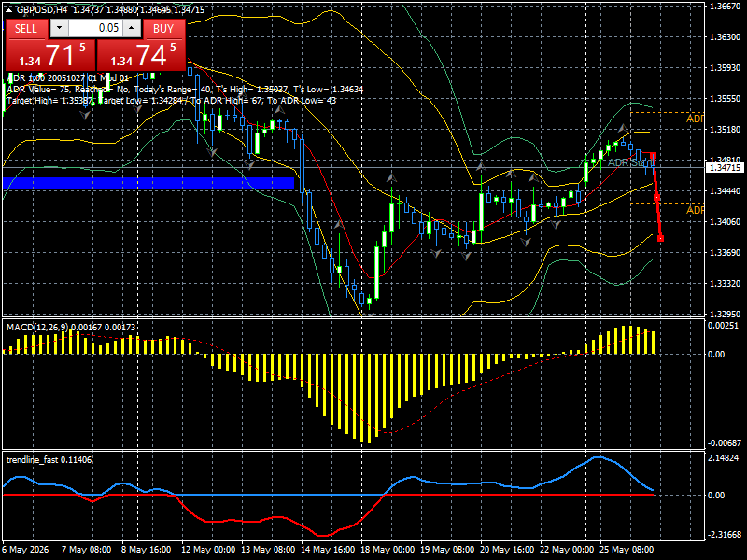Click the buy price 1.34 74 tile
The width and height of the screenshot is (747, 560).
(141, 55)
